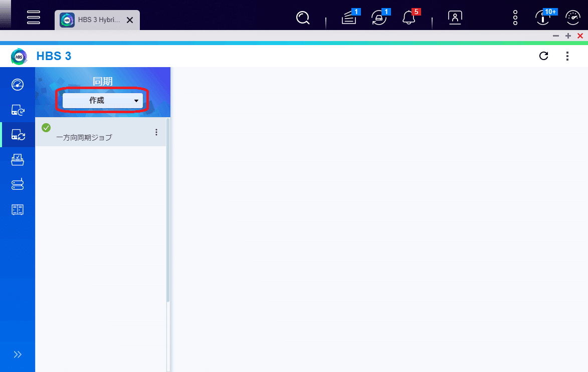Open the notifications bell with badge 5
The image size is (588, 372).
[410, 17]
